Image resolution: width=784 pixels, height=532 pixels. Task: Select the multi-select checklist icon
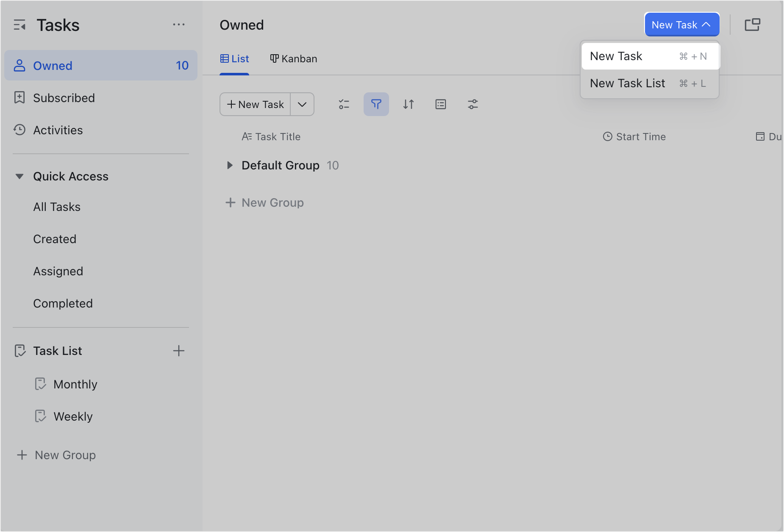344,104
